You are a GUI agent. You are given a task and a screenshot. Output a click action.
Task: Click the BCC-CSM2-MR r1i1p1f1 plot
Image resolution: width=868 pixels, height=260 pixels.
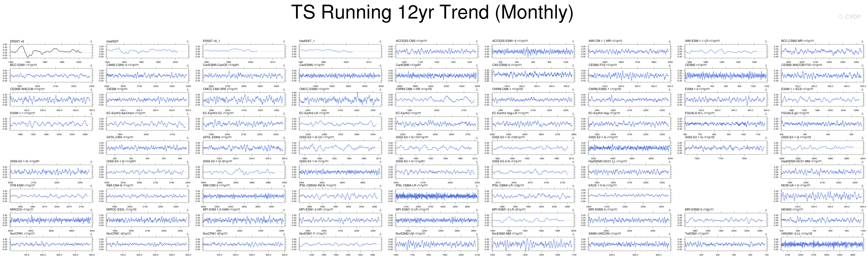(822, 51)
